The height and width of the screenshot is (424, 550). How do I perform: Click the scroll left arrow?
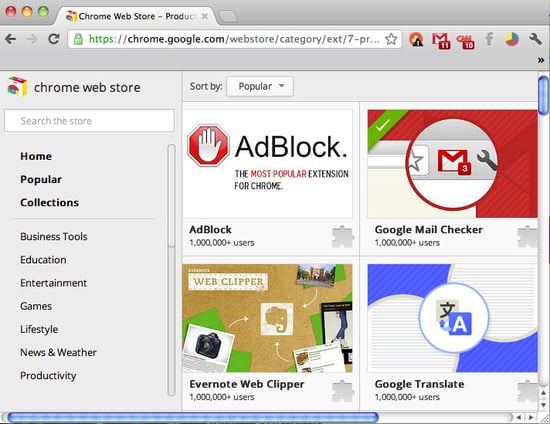click(518, 417)
